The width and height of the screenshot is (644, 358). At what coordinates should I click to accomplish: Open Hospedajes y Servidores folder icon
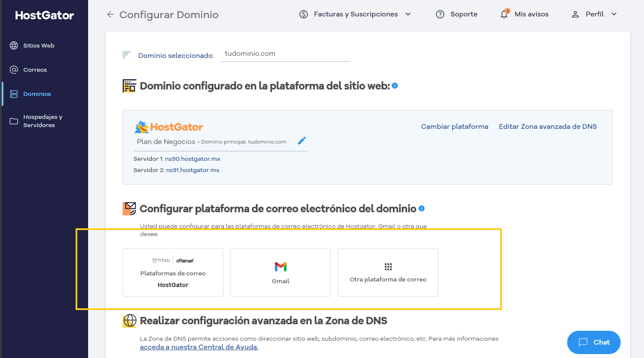tap(14, 121)
